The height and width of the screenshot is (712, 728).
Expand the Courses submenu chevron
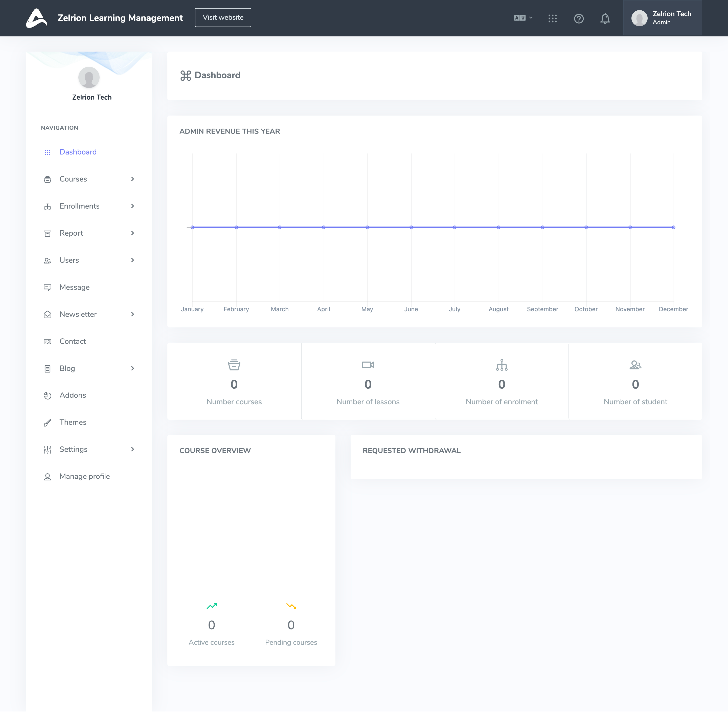click(x=132, y=179)
